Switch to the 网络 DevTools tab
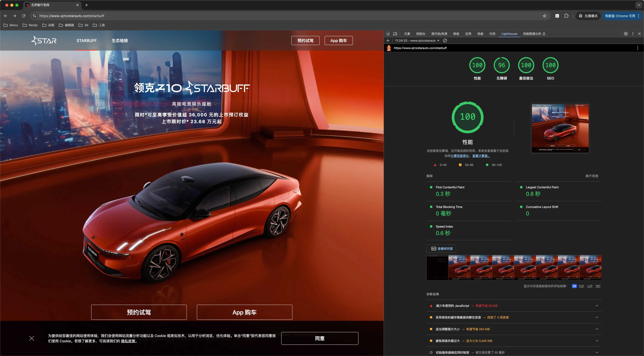 pos(456,34)
